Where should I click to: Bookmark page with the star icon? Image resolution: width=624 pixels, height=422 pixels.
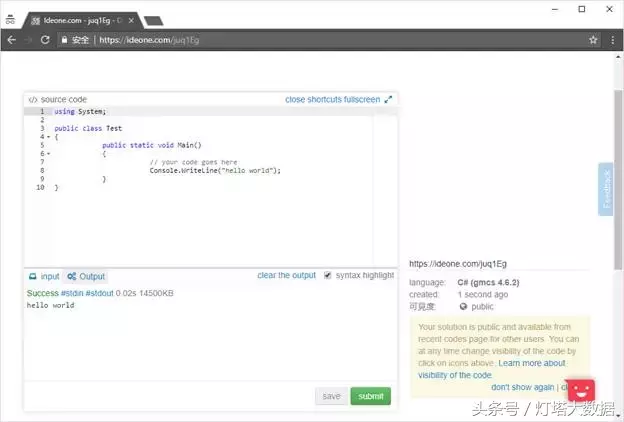pyautogui.click(x=593, y=40)
